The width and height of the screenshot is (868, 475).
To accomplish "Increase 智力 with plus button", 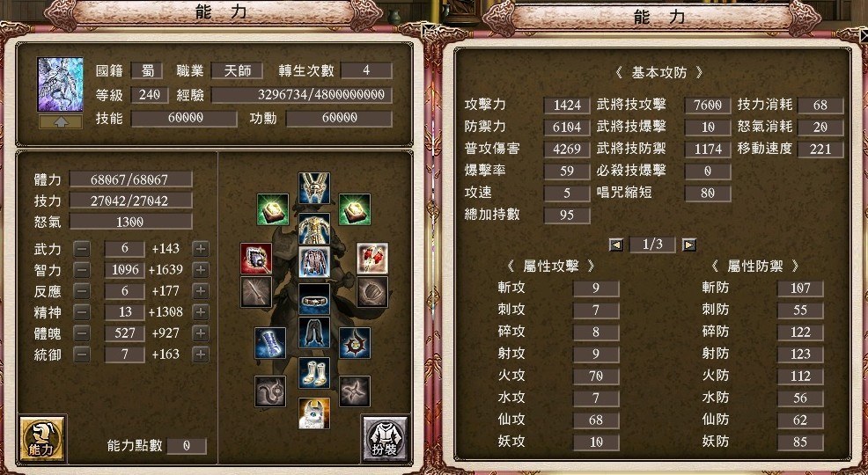I will tap(201, 270).
